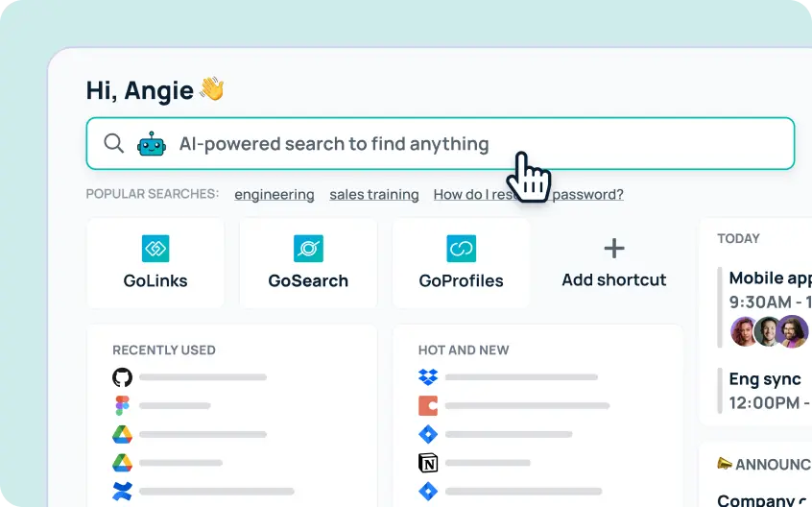812x507 pixels.
Task: Click the magnifying glass search icon
Action: coord(113,143)
